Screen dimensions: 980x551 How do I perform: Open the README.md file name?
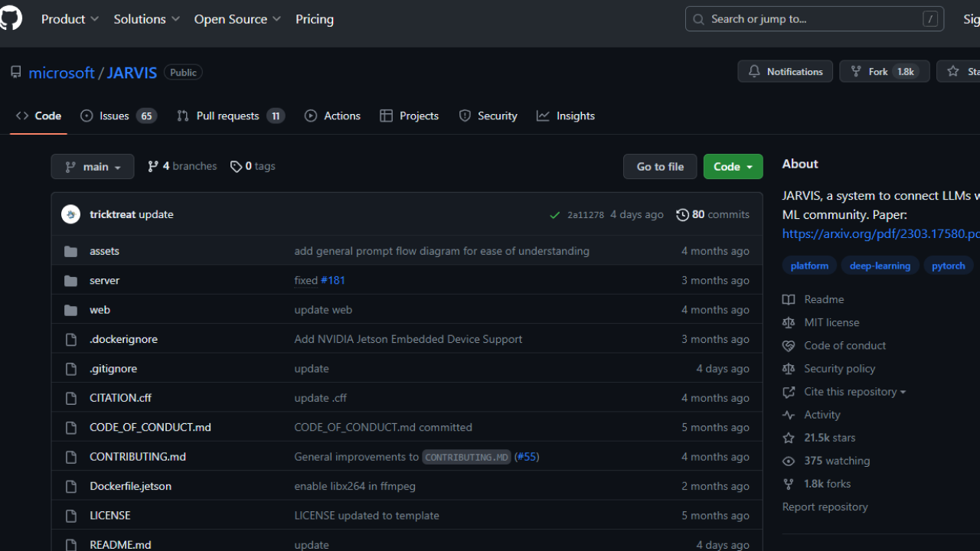click(120, 545)
